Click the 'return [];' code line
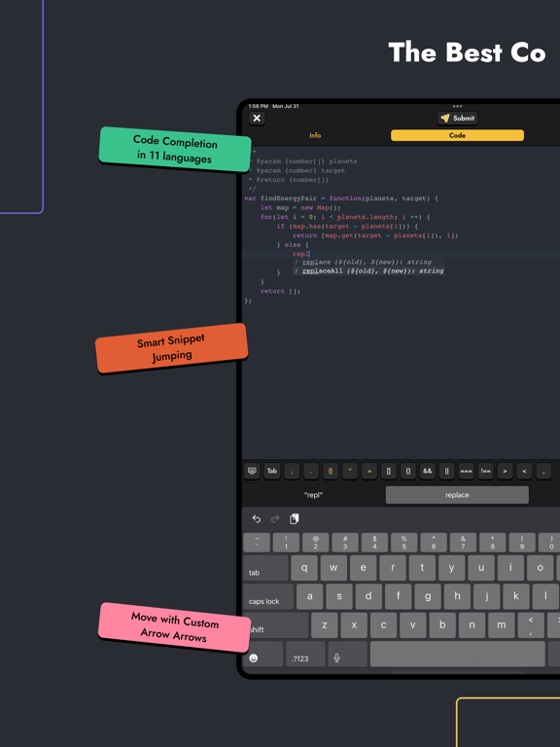 [x=280, y=291]
